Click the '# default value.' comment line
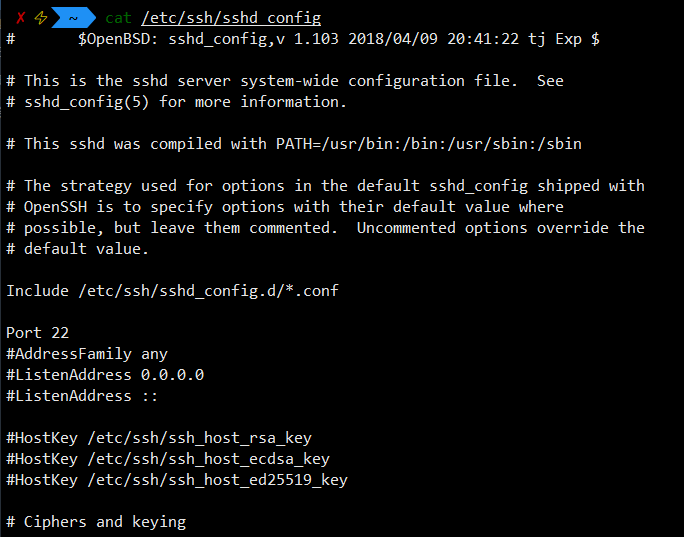 coord(78,249)
